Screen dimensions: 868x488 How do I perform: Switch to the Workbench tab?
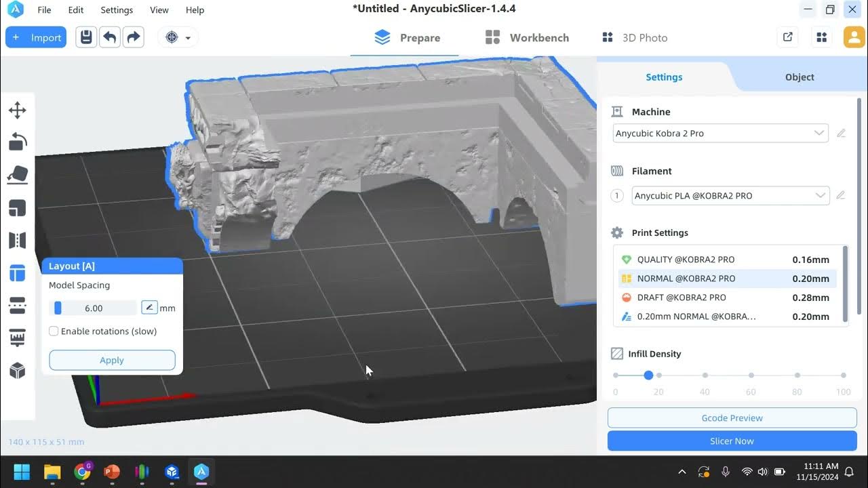[x=538, y=37]
